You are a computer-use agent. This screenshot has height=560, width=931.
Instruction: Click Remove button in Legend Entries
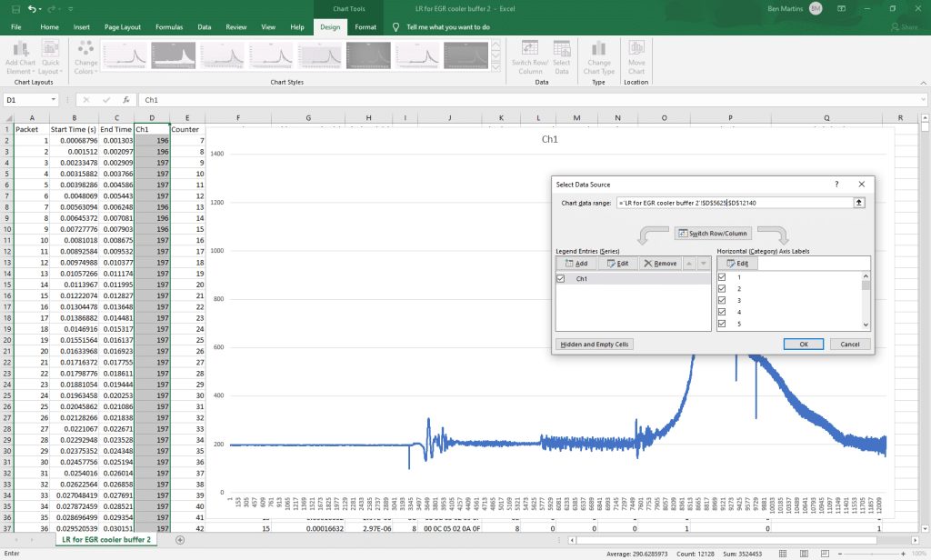(660, 263)
